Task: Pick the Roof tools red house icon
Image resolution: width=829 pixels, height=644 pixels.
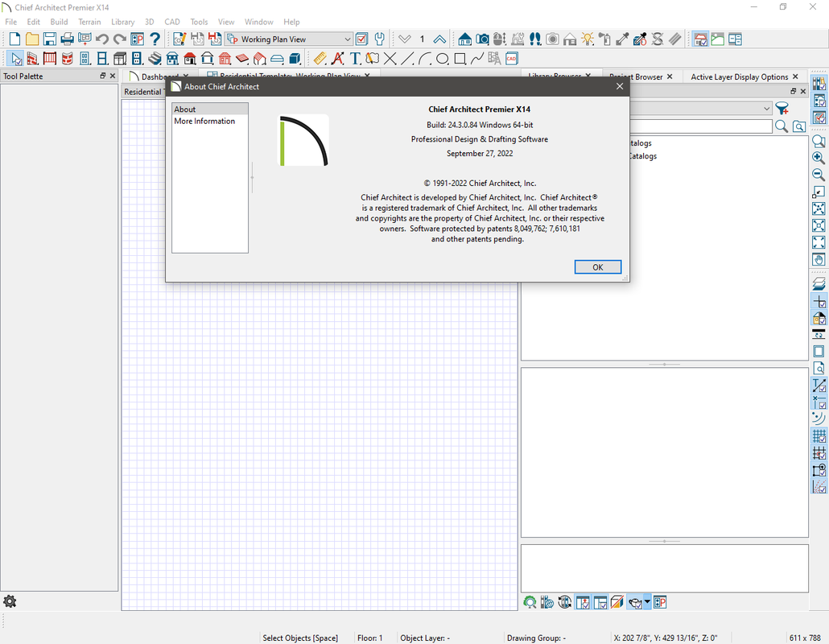Action: (x=190, y=59)
